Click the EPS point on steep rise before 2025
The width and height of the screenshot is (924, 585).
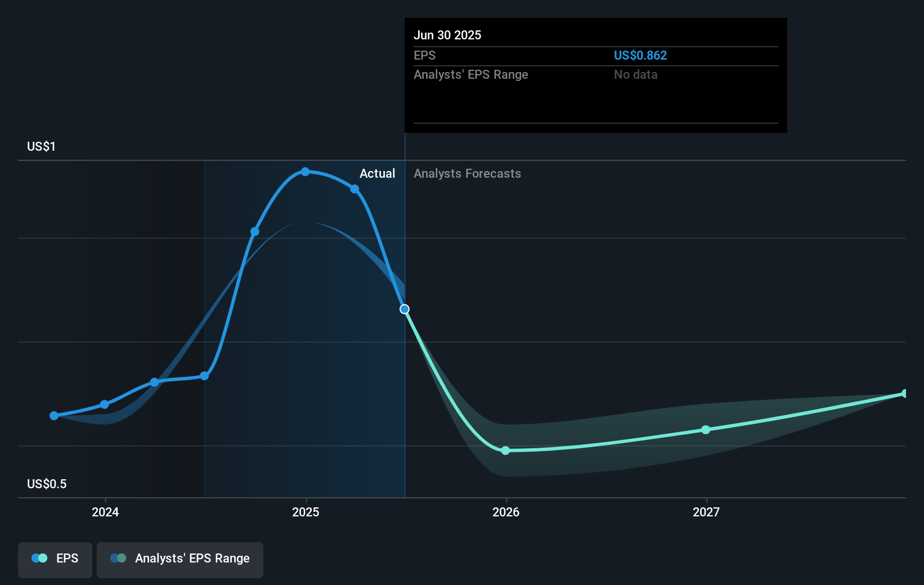pyautogui.click(x=255, y=231)
